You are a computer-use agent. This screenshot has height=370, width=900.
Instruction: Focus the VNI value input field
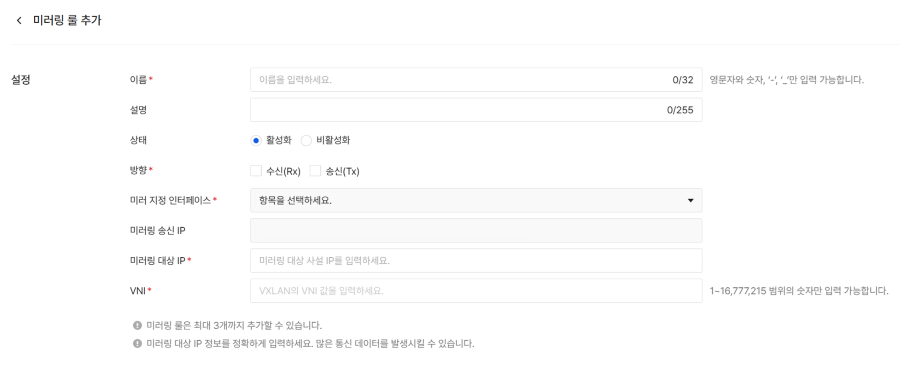(x=476, y=290)
